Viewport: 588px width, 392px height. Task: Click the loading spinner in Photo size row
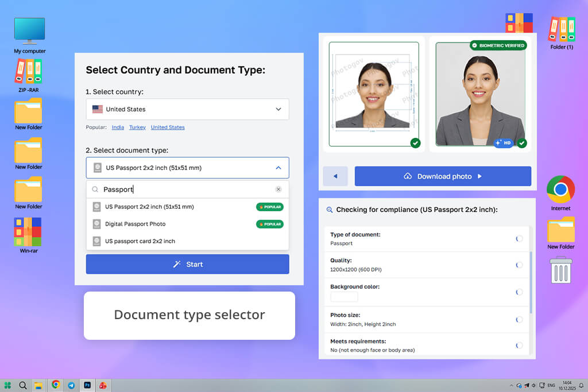point(519,320)
